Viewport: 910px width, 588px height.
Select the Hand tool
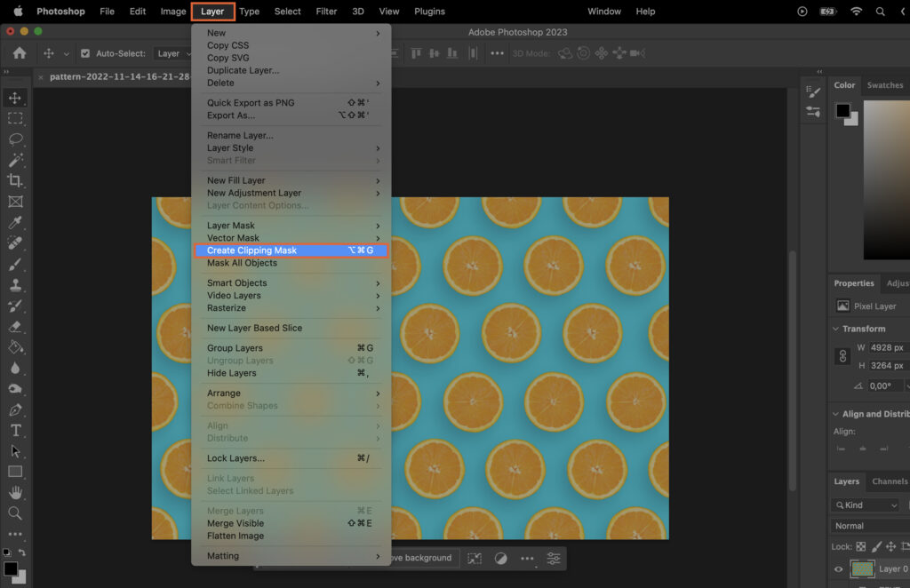pos(15,491)
